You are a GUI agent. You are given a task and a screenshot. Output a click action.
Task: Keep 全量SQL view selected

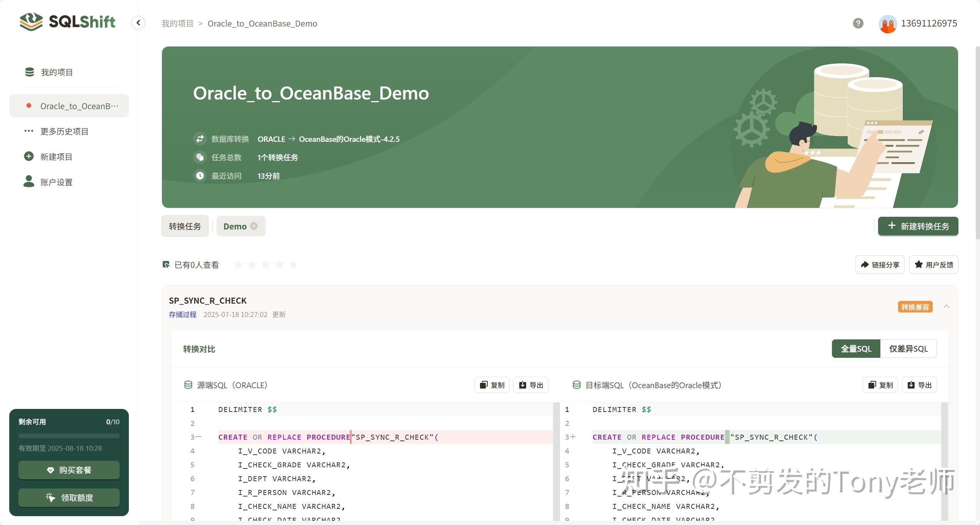click(x=856, y=348)
